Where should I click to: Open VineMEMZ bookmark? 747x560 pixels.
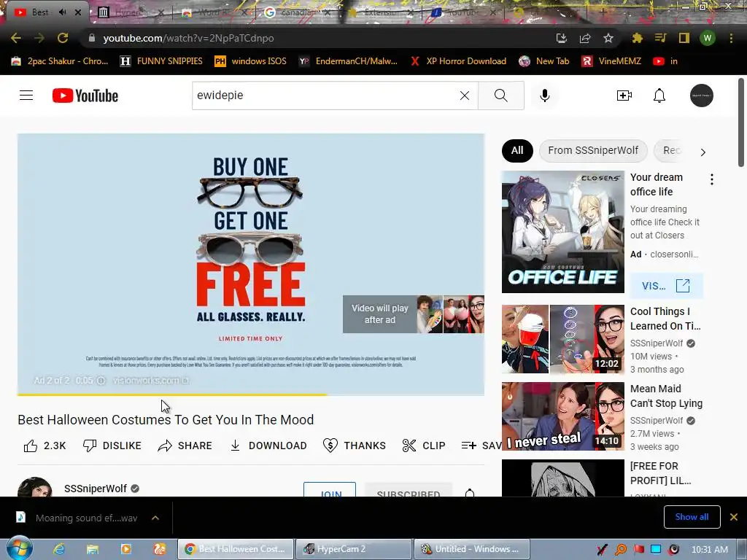pos(612,61)
